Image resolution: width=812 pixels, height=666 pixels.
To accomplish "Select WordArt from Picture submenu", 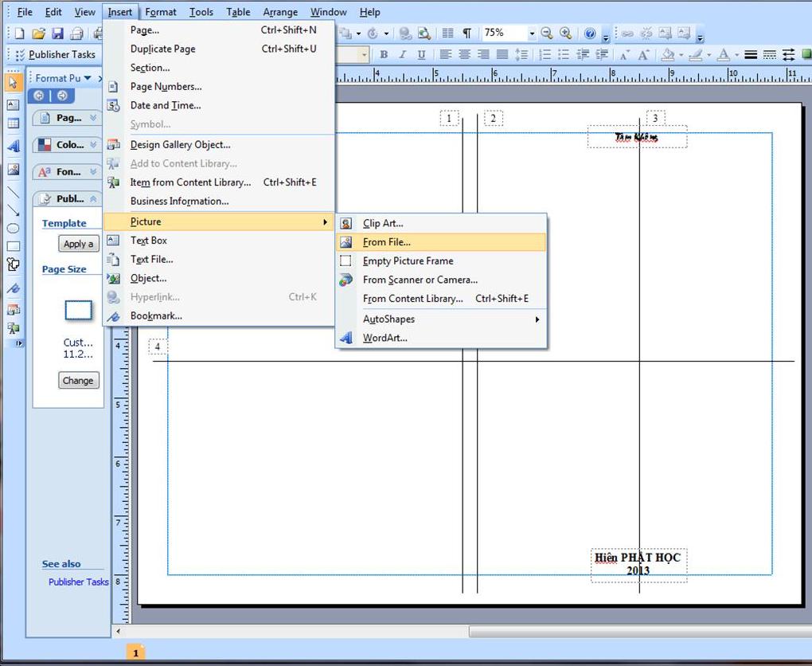I will (x=441, y=338).
